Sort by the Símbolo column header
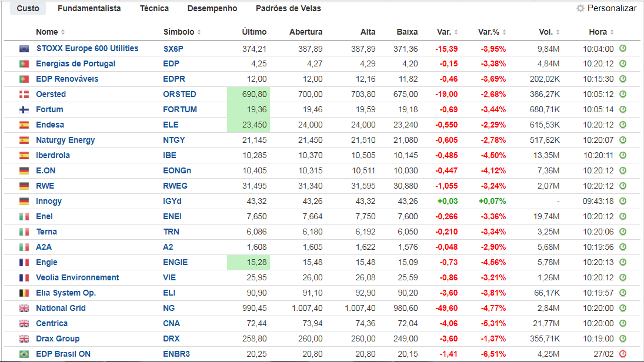 point(182,32)
